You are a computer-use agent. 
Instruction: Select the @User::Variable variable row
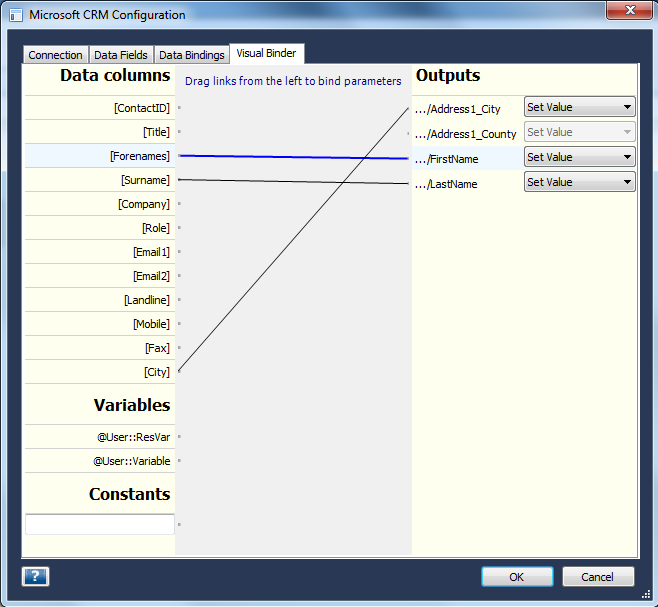[100, 460]
